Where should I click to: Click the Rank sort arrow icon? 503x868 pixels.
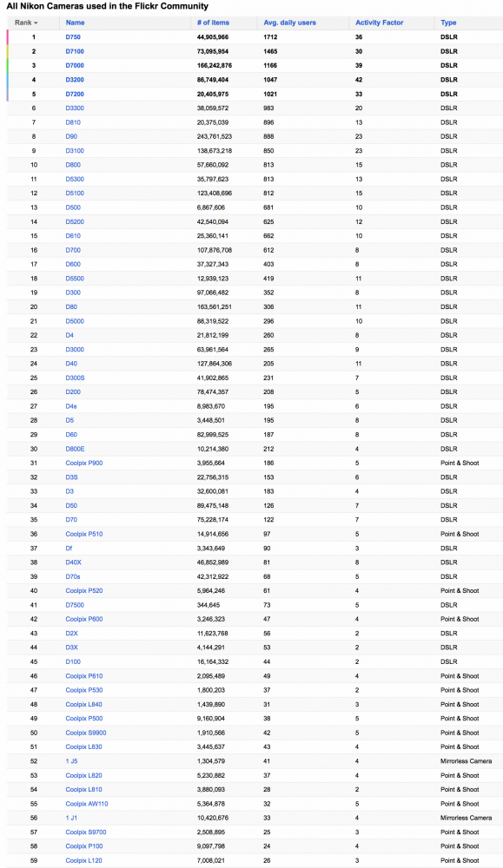[x=36, y=23]
